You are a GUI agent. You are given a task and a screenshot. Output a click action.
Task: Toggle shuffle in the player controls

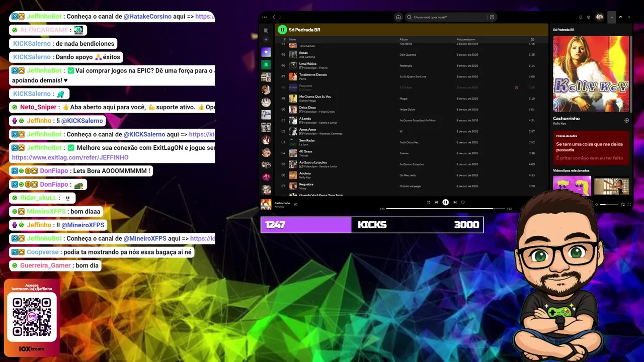[x=428, y=202]
